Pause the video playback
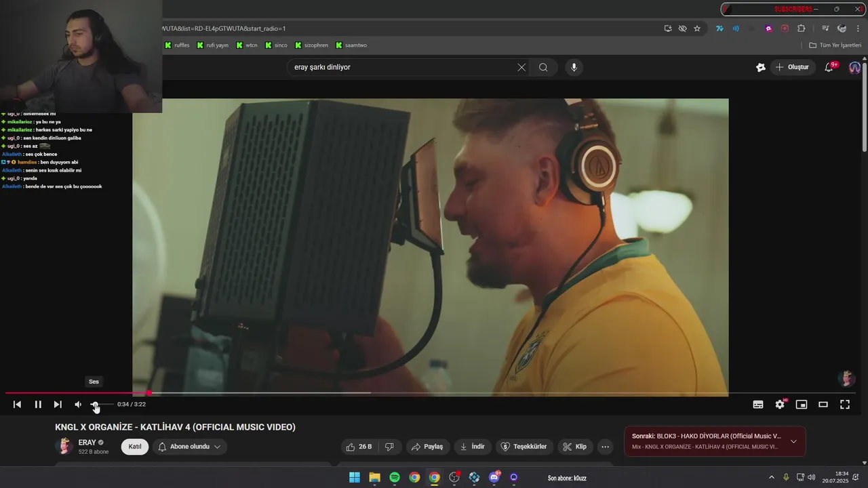 click(38, 405)
